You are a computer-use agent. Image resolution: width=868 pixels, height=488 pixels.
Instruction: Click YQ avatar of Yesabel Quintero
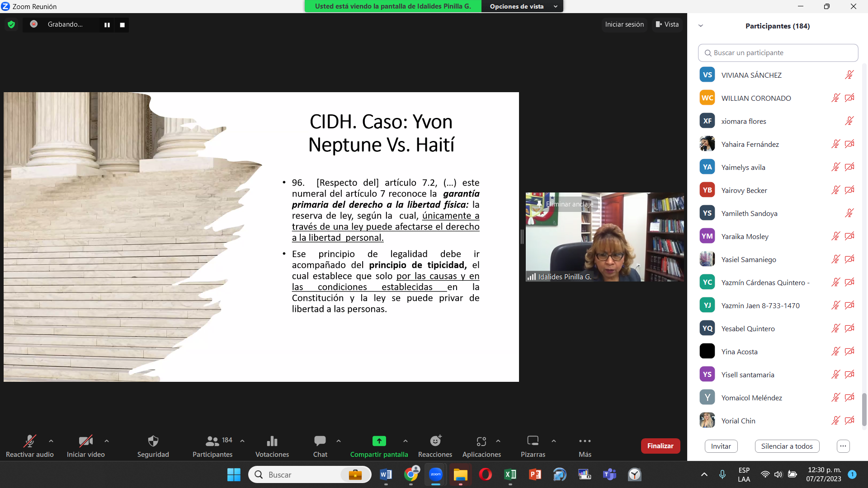click(707, 328)
